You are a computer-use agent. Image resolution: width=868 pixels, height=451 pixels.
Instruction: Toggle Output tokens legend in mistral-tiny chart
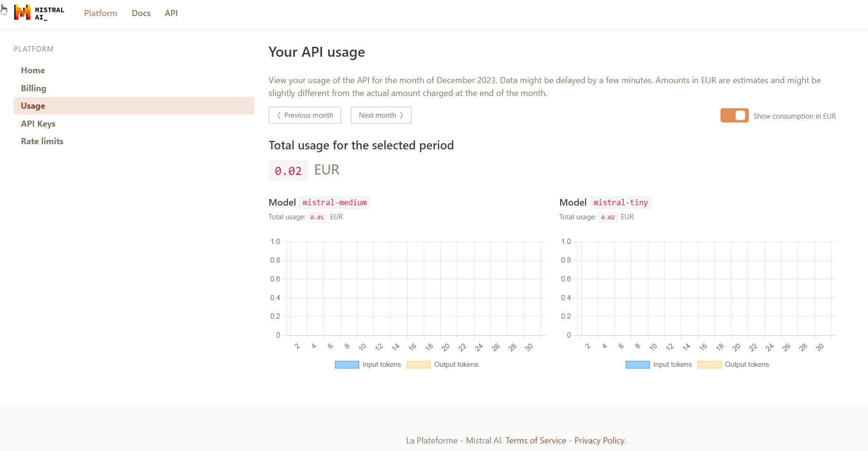(x=733, y=364)
